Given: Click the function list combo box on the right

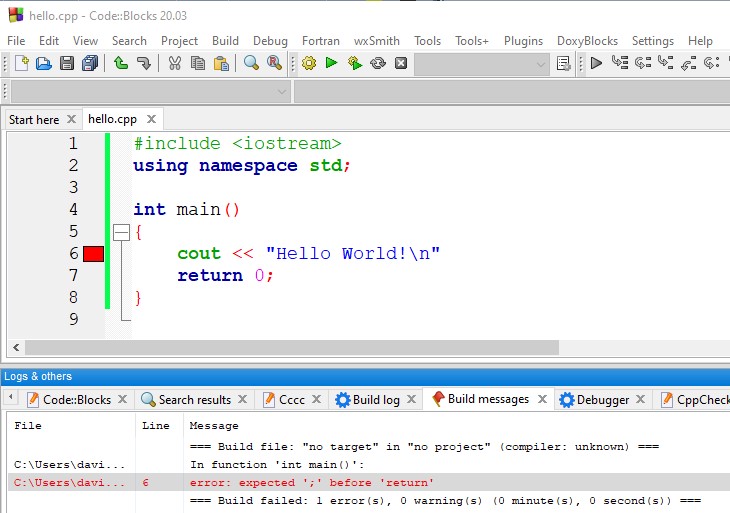Looking at the screenshot, I should coord(512,92).
